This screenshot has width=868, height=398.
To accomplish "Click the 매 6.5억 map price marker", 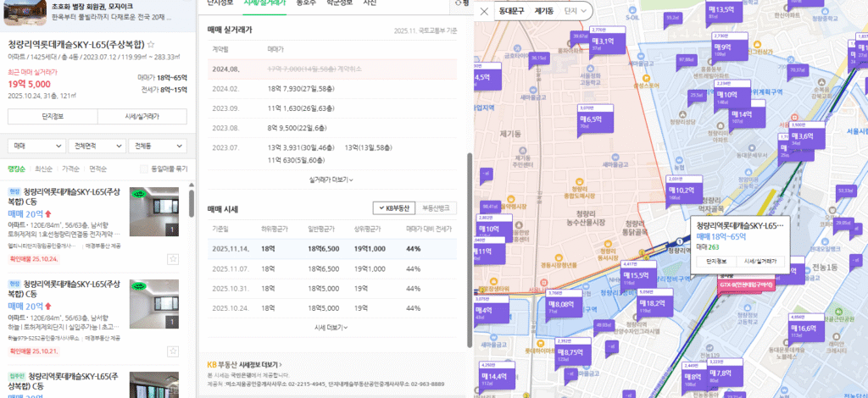I will click(593, 119).
